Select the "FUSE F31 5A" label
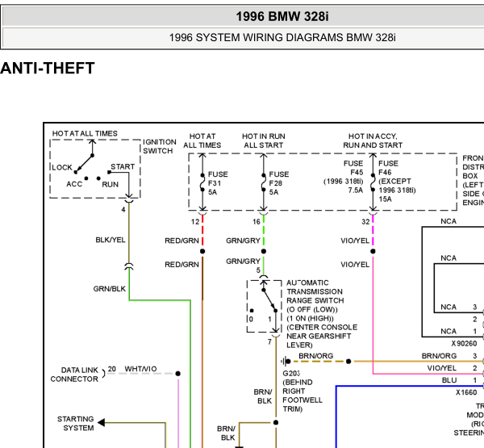This screenshot has width=484, height=448. point(218,183)
